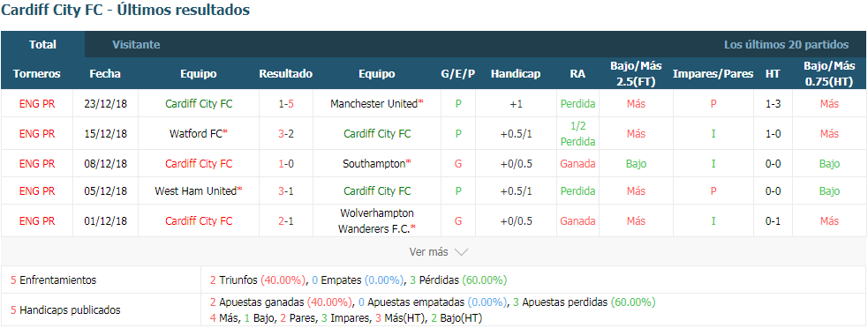Open Los últimos 20 partidos selector

coord(786,45)
